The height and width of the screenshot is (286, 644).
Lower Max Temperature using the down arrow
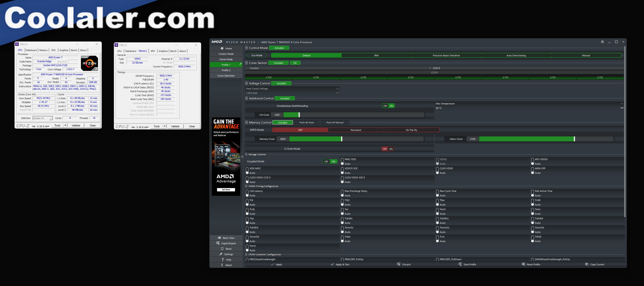622,108
